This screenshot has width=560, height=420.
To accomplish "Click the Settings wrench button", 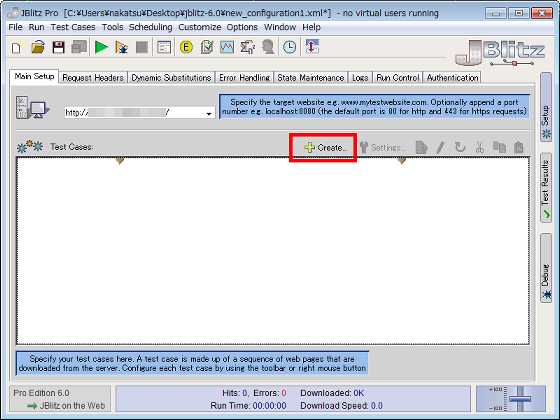I will [x=382, y=148].
